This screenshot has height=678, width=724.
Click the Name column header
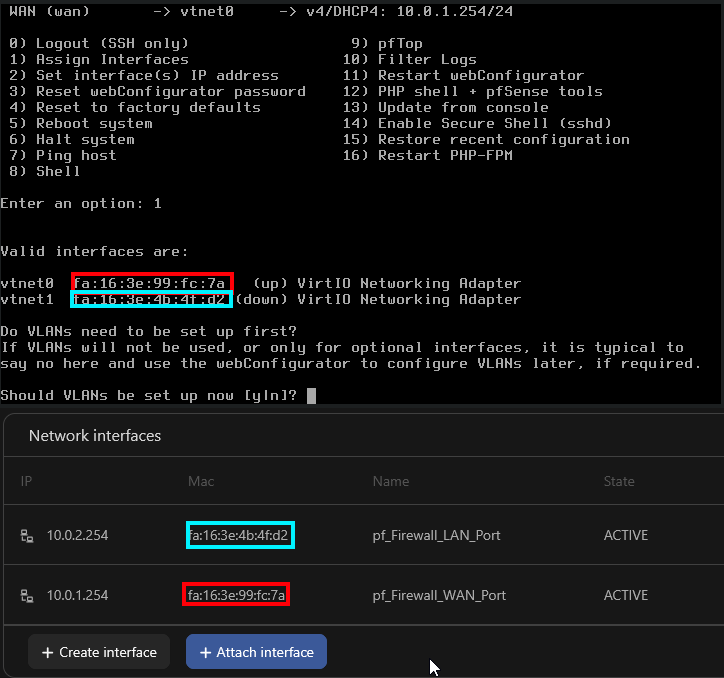coord(391,481)
